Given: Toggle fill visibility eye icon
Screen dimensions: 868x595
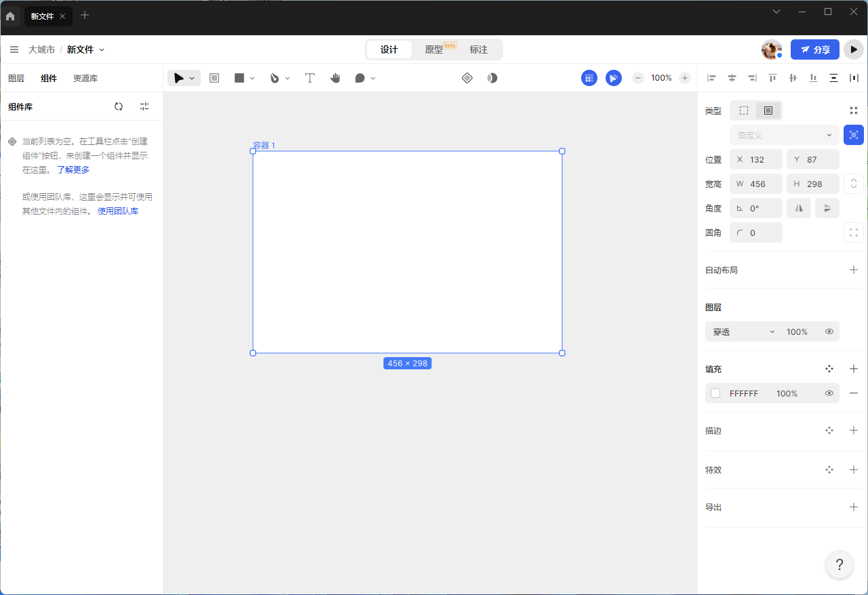Looking at the screenshot, I should pyautogui.click(x=829, y=393).
